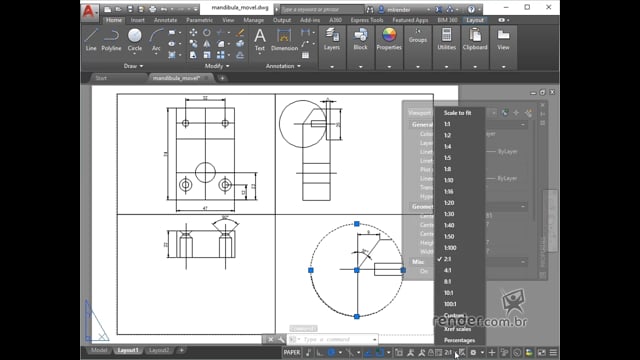Switch to the Model tab
The image size is (640, 360).
point(99,350)
